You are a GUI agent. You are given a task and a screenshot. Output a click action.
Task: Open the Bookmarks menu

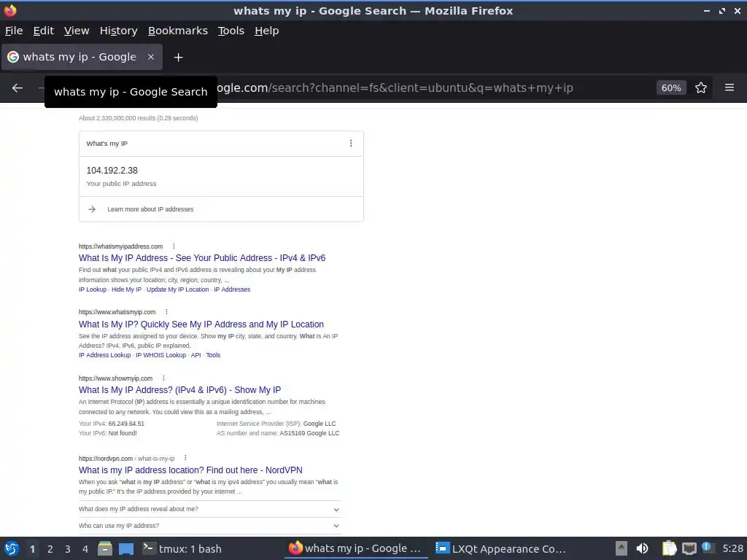[178, 31]
